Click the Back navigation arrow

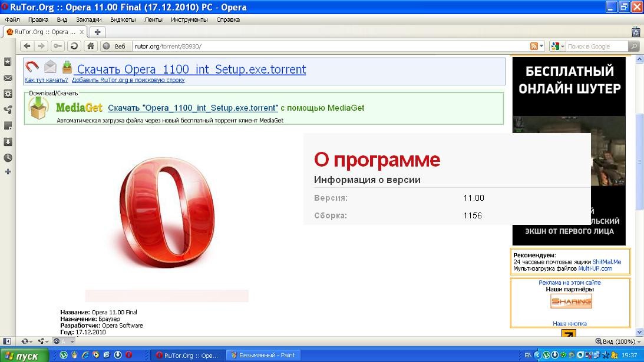click(x=27, y=46)
